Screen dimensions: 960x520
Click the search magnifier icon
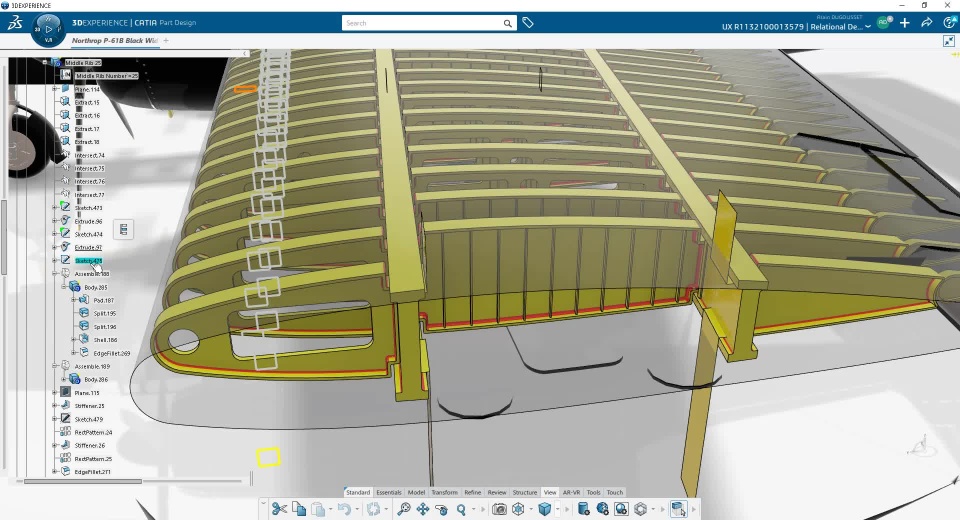pos(508,23)
